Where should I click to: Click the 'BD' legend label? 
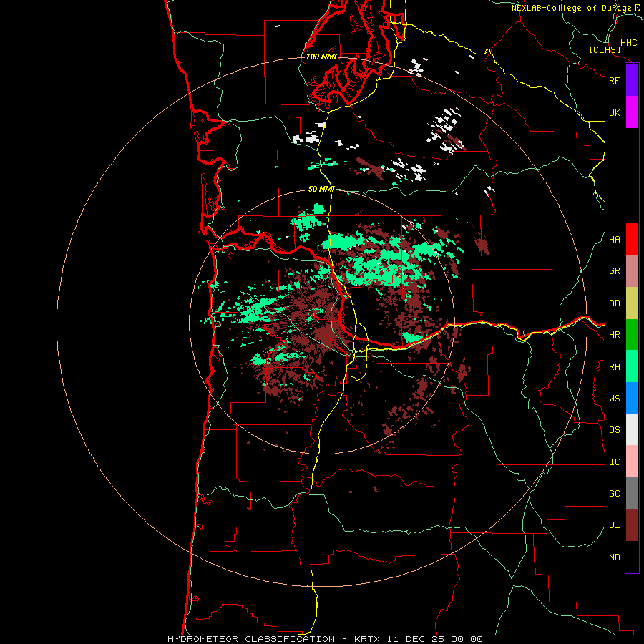point(614,303)
